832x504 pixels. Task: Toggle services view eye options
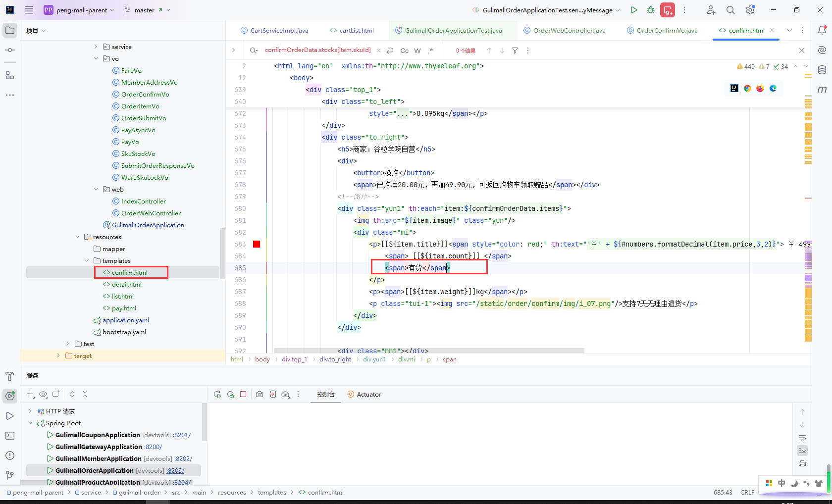(x=44, y=394)
